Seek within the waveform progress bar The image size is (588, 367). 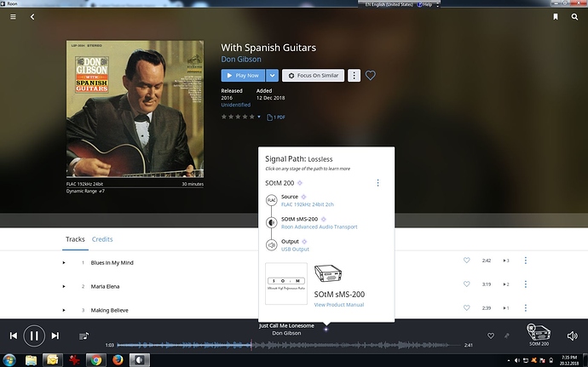click(x=289, y=345)
